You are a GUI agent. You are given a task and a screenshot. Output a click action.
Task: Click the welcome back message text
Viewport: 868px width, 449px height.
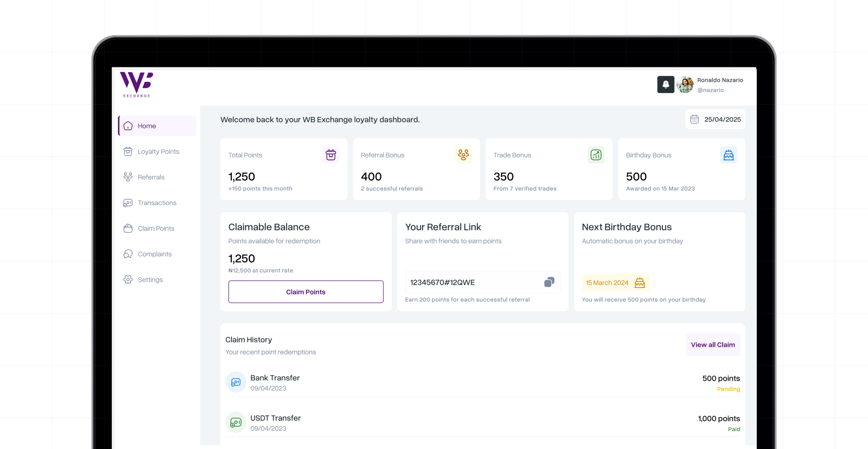(320, 120)
